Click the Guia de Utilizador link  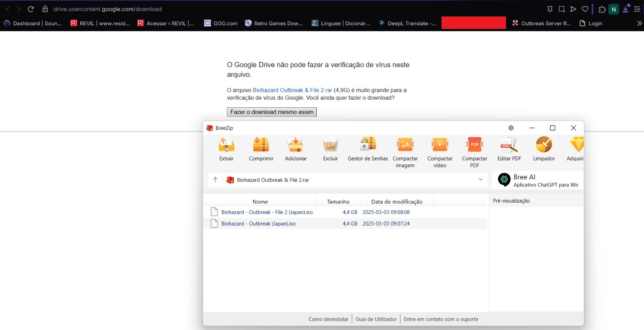376,319
